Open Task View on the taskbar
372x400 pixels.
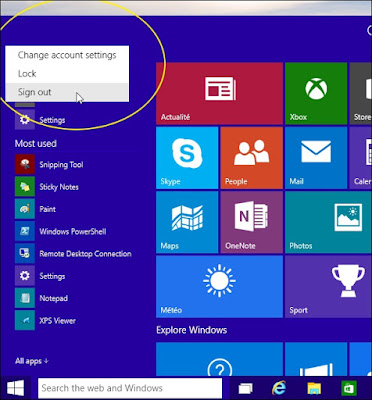click(245, 388)
